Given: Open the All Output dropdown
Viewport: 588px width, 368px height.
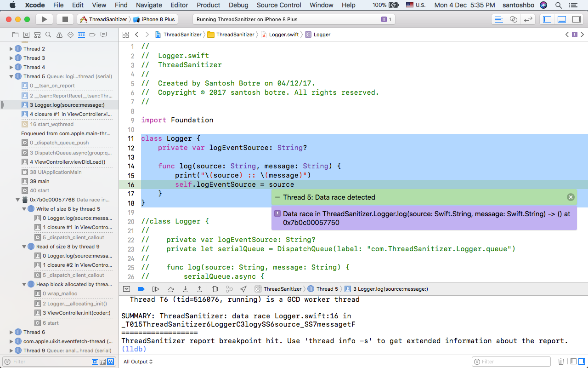Looking at the screenshot, I should (x=138, y=362).
